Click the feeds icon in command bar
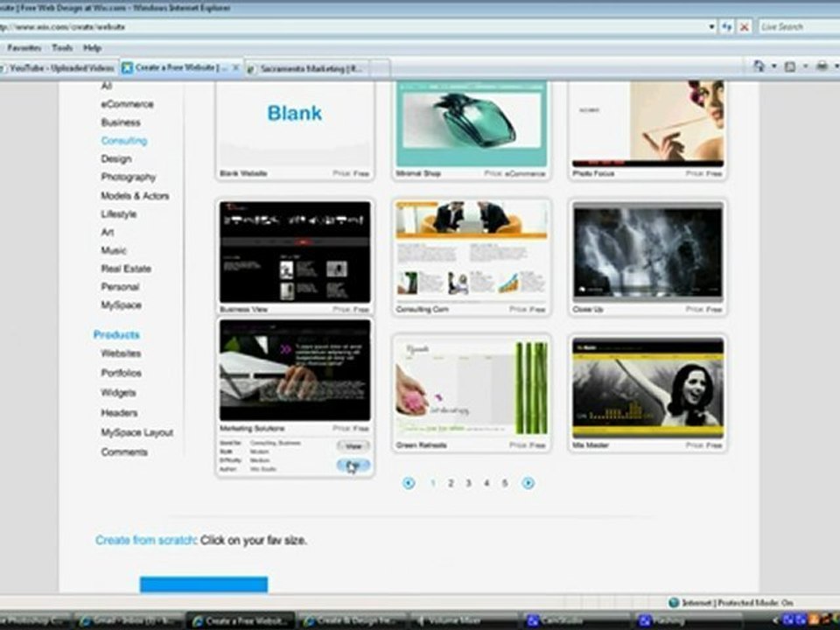 pyautogui.click(x=789, y=66)
